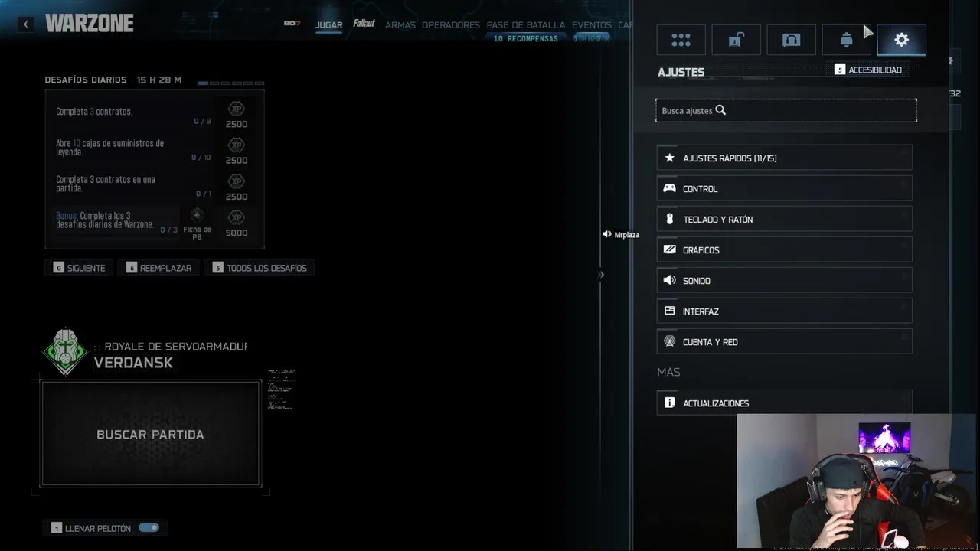Click the info icon beside Actualizaciones

pyautogui.click(x=669, y=403)
